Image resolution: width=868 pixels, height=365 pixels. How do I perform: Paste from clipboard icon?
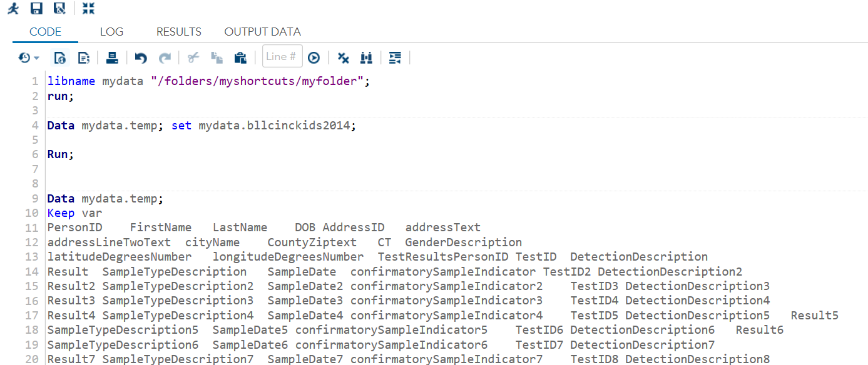pyautogui.click(x=240, y=57)
